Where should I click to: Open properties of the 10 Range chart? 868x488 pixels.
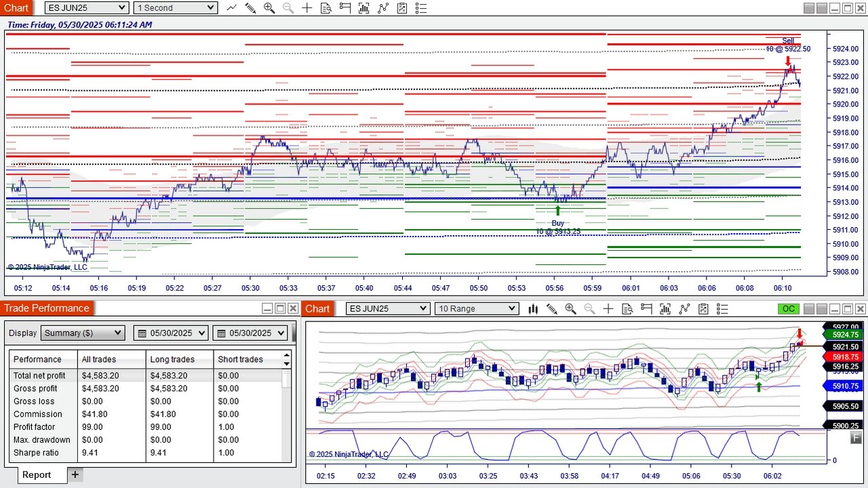(x=722, y=308)
